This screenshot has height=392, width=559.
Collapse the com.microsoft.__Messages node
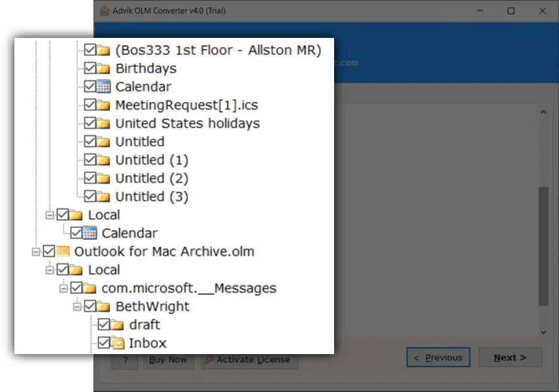[63, 288]
